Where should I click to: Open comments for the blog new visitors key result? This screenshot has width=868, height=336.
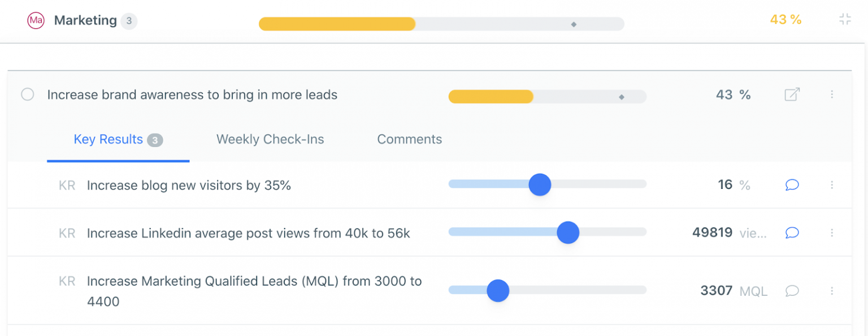pos(792,185)
